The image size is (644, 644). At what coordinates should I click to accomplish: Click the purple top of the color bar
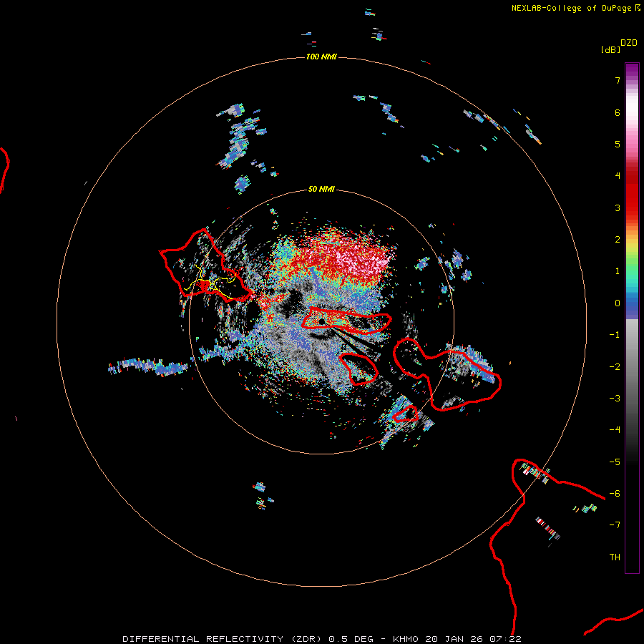(x=632, y=70)
